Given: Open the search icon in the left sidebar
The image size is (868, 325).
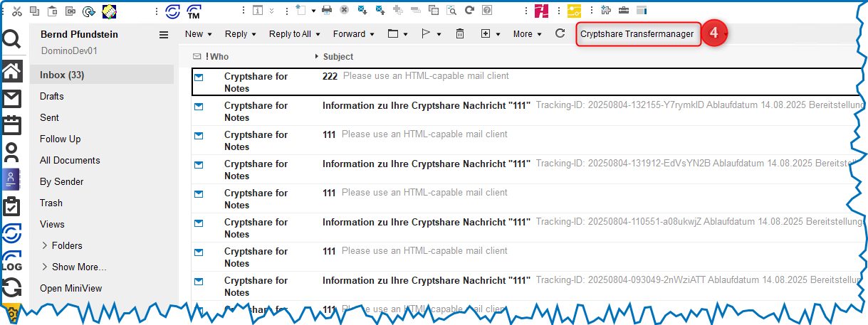Looking at the screenshot, I should pos(11,41).
